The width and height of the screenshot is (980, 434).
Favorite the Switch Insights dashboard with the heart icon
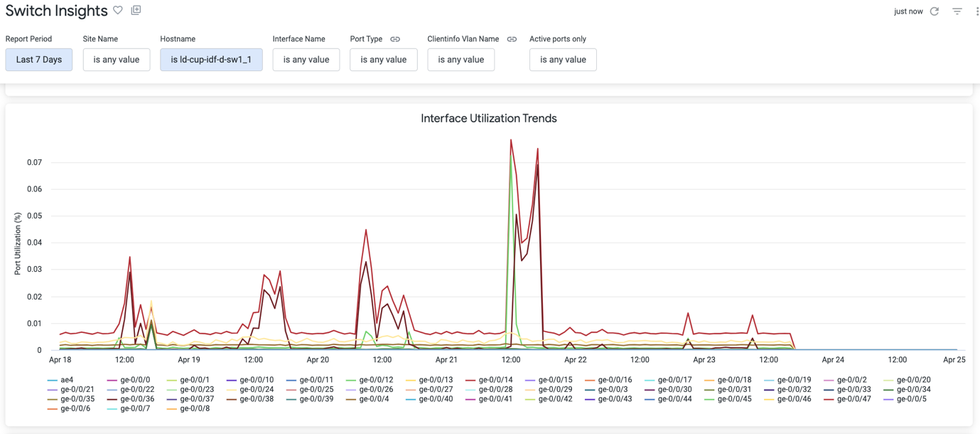pyautogui.click(x=118, y=10)
